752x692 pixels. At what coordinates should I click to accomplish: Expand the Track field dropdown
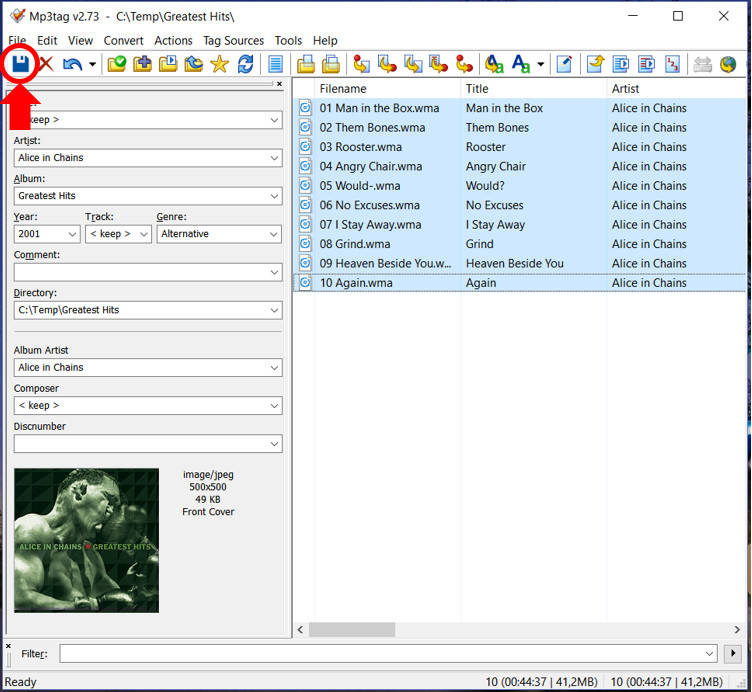[x=143, y=234]
